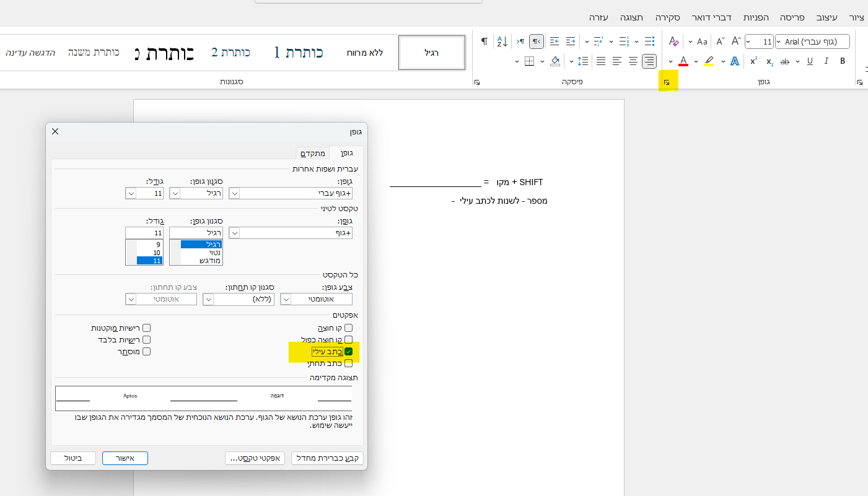Viewport: 868px width, 496px height.
Task: Click the Increase Indent icon
Action: click(x=555, y=41)
